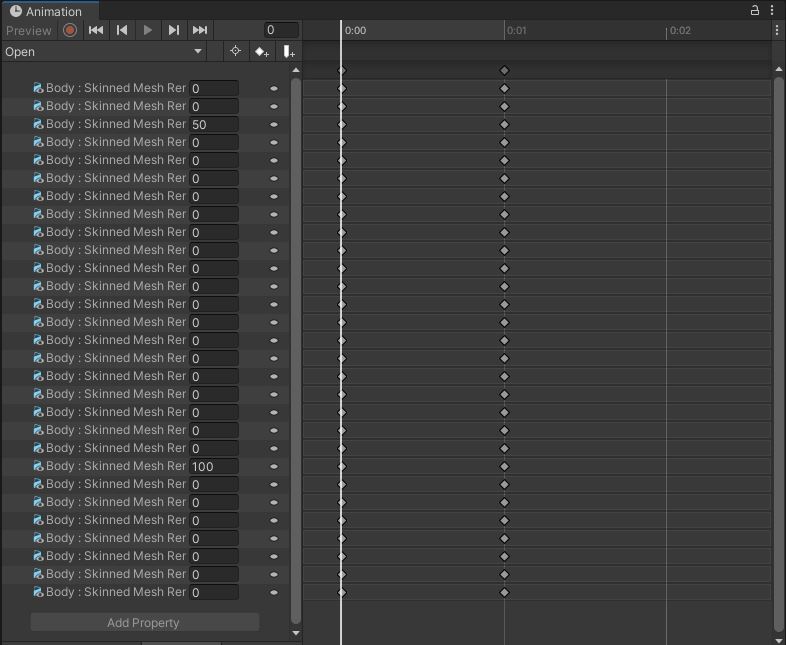Open the Animation window's three-dot menu

pos(773,10)
